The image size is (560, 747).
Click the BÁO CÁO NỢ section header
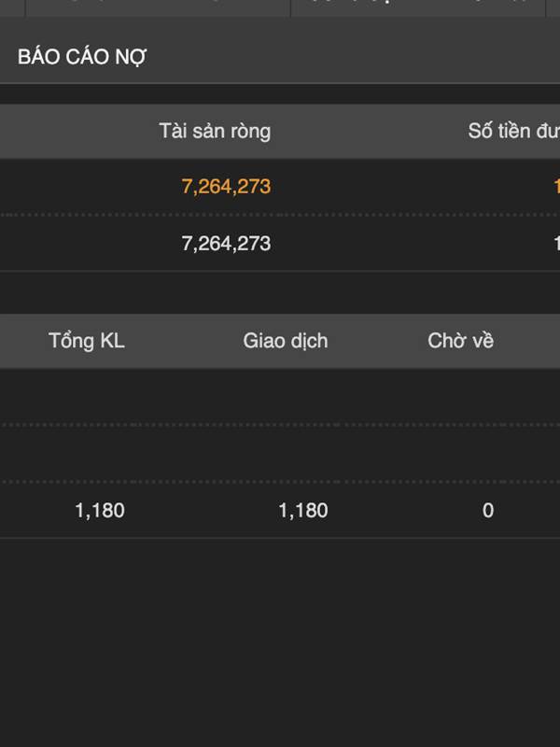[82, 57]
